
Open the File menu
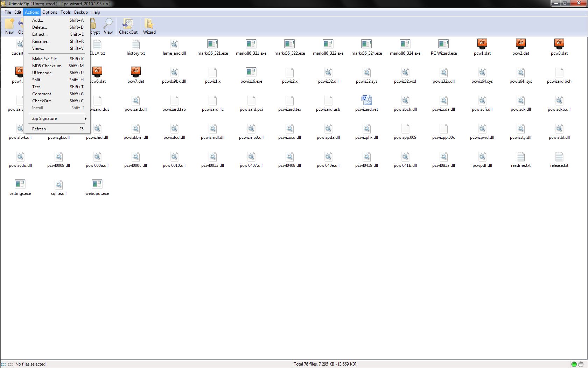8,12
